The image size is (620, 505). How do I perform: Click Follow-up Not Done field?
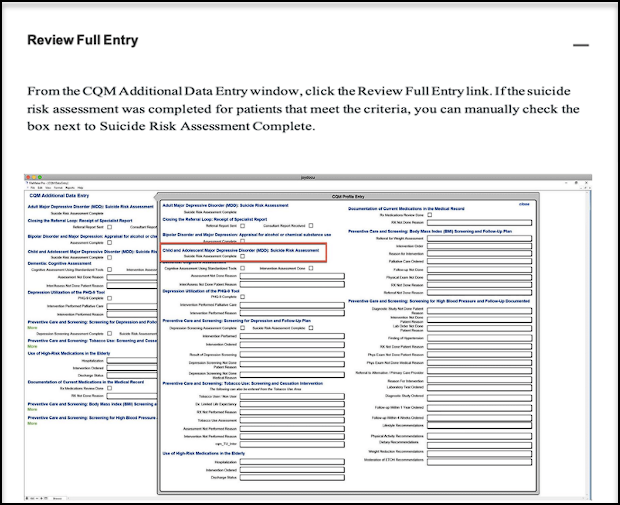pos(479,270)
